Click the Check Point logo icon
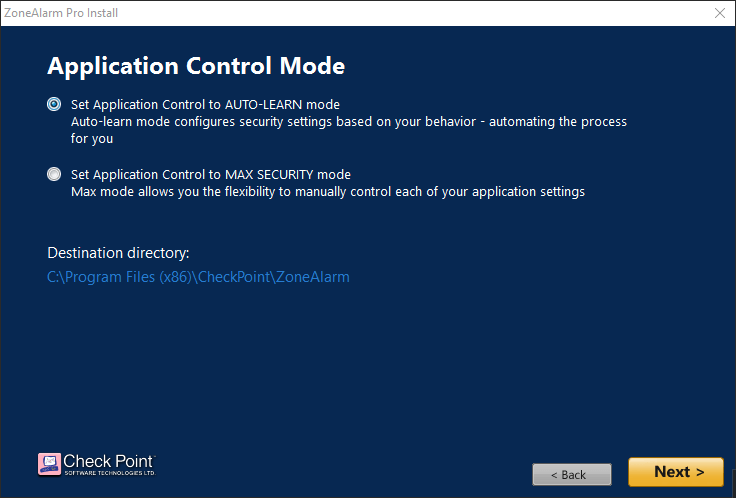The width and height of the screenshot is (736, 498). coord(49,464)
